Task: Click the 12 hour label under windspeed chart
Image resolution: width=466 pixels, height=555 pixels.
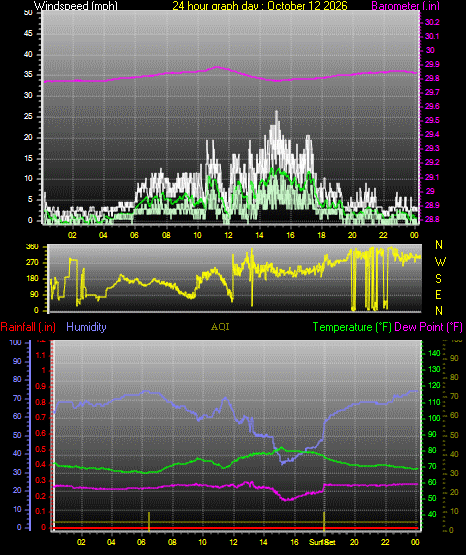Action: (228, 235)
